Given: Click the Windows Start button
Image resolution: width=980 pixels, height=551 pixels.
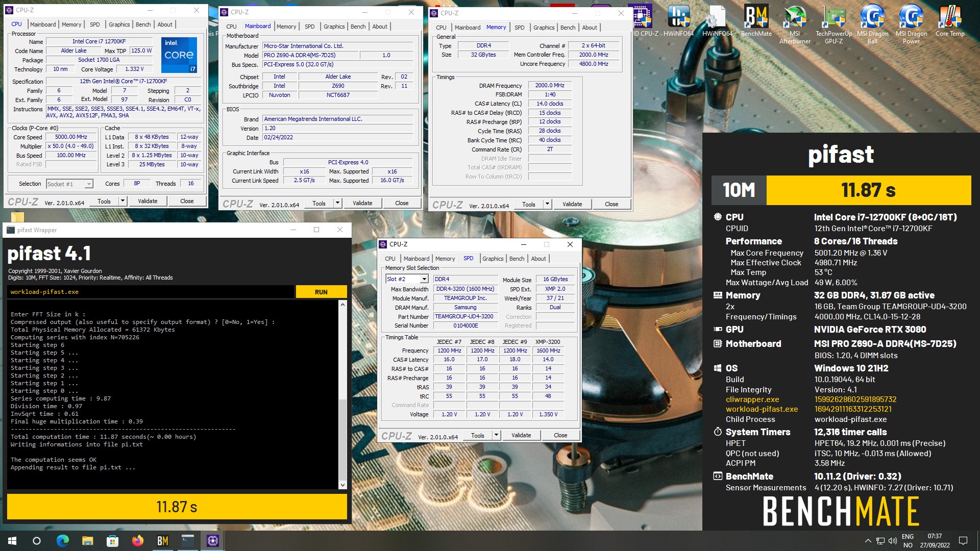Looking at the screenshot, I should 12,541.
